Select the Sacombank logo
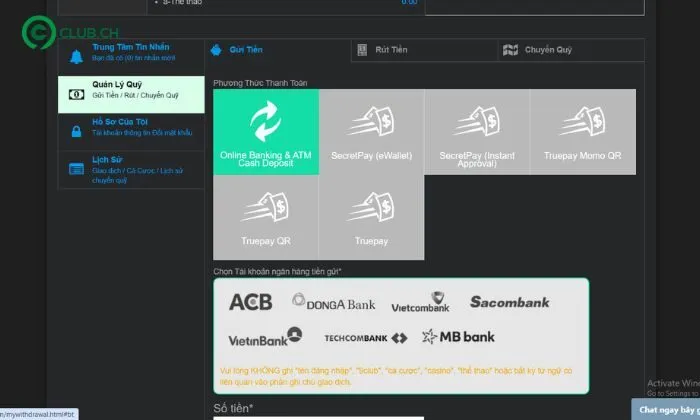This screenshot has height=420, width=700. (x=509, y=302)
